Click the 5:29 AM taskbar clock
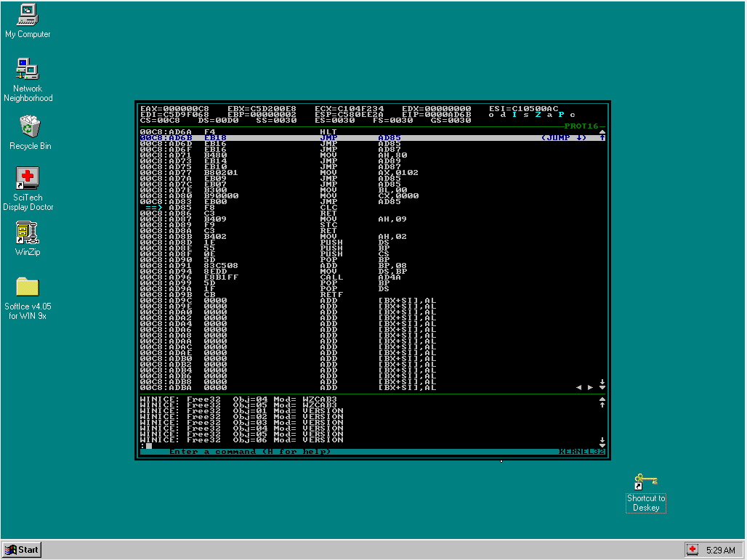This screenshot has width=747, height=560. (x=720, y=550)
